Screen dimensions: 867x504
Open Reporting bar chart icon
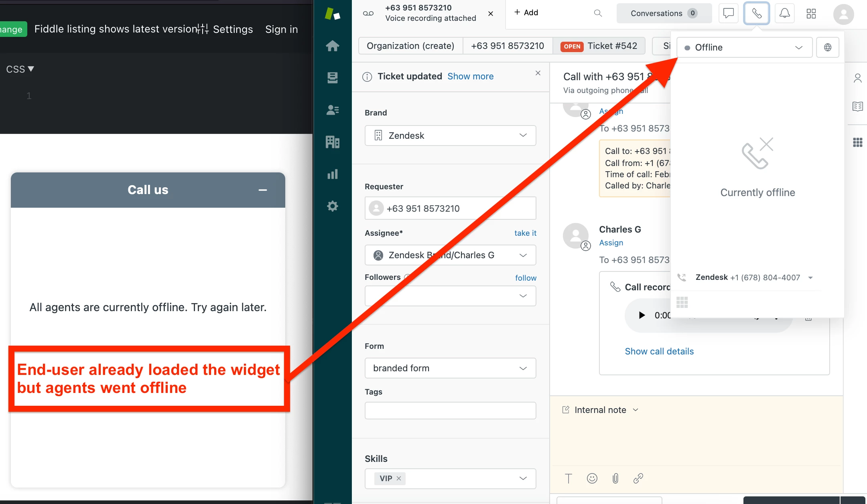pyautogui.click(x=332, y=174)
